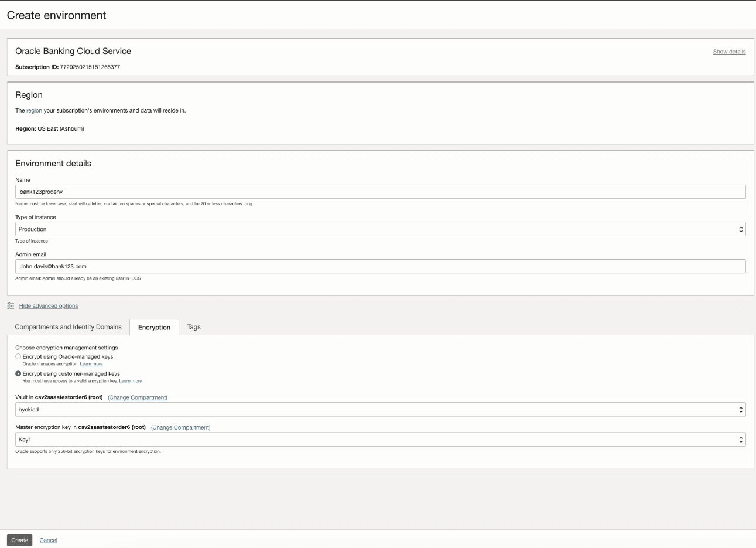Change Compartment for Master encryption key
This screenshot has width=756, height=548.
[x=181, y=427]
